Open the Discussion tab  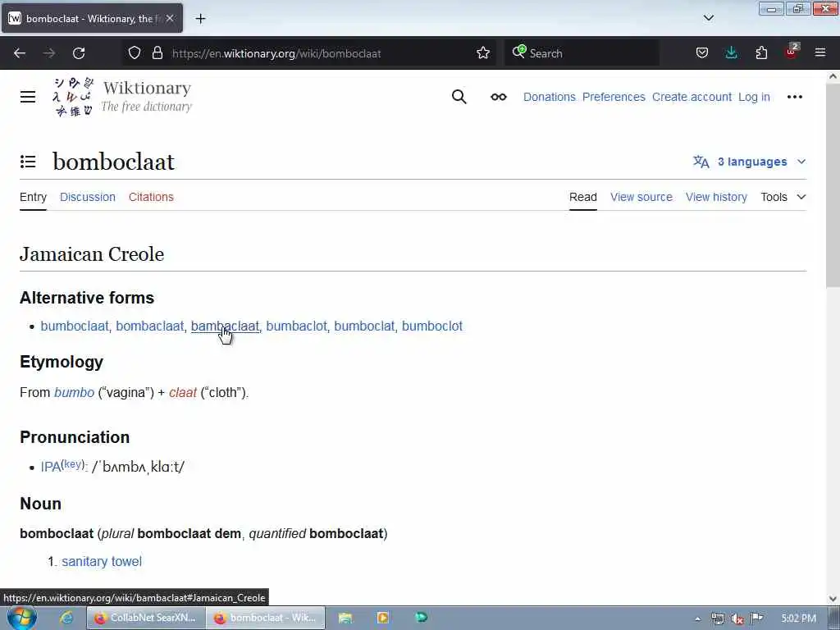point(88,197)
